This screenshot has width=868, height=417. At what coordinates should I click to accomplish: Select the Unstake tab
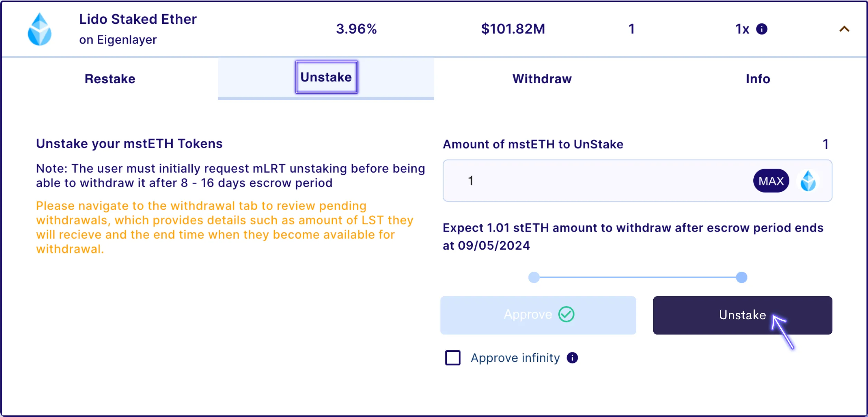326,77
